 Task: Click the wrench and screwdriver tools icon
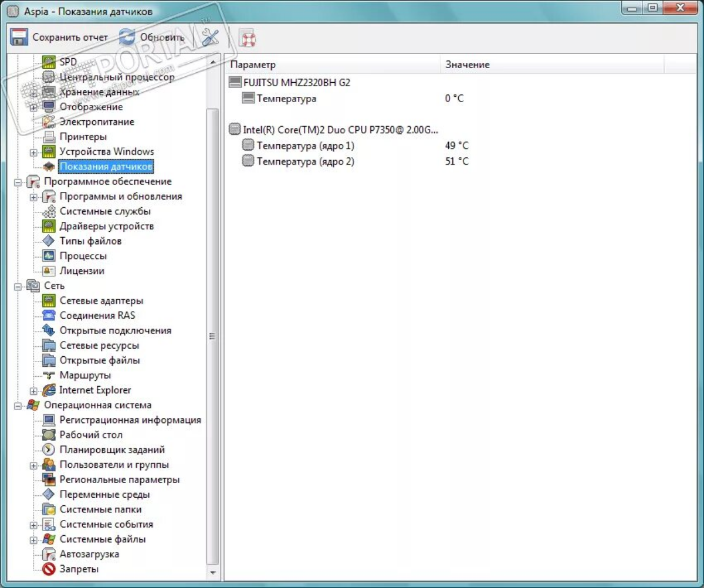(210, 38)
